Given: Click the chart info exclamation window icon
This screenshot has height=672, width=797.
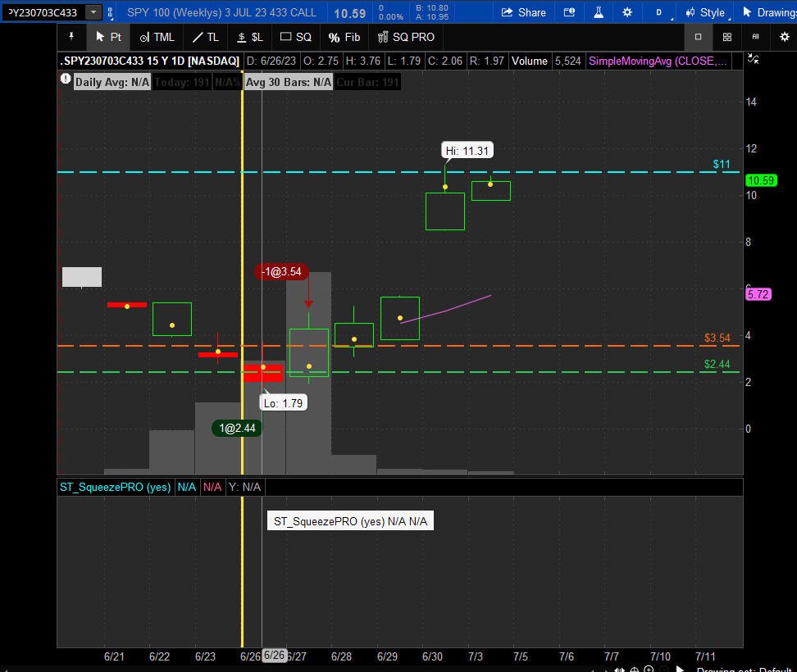Looking at the screenshot, I should pos(569,12).
